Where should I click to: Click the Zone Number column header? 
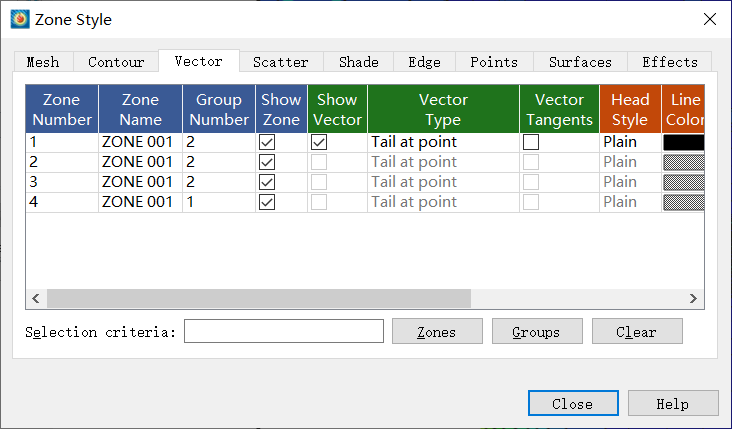click(62, 109)
